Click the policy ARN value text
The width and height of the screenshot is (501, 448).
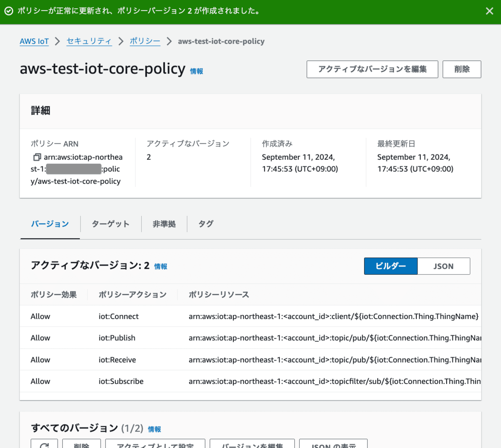(77, 169)
